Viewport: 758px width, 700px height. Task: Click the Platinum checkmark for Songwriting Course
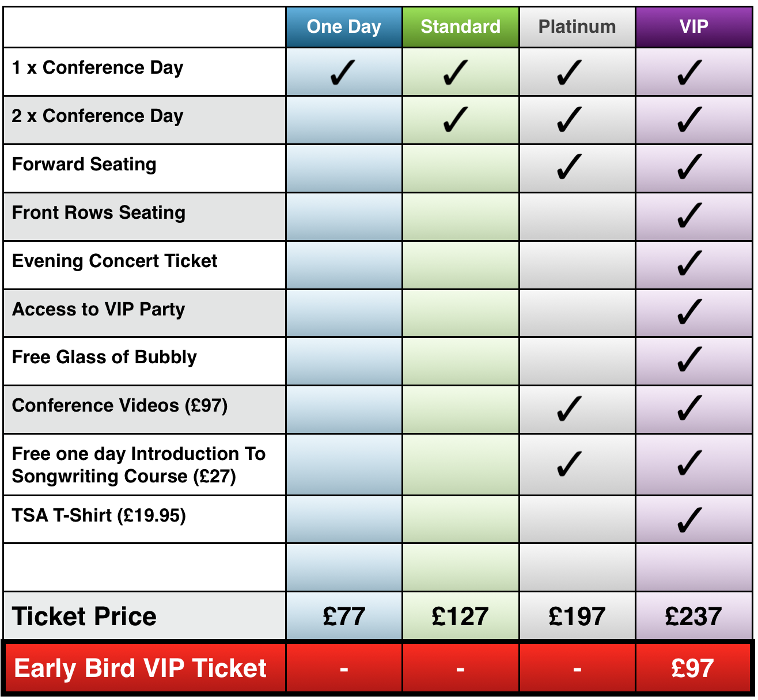click(x=570, y=464)
